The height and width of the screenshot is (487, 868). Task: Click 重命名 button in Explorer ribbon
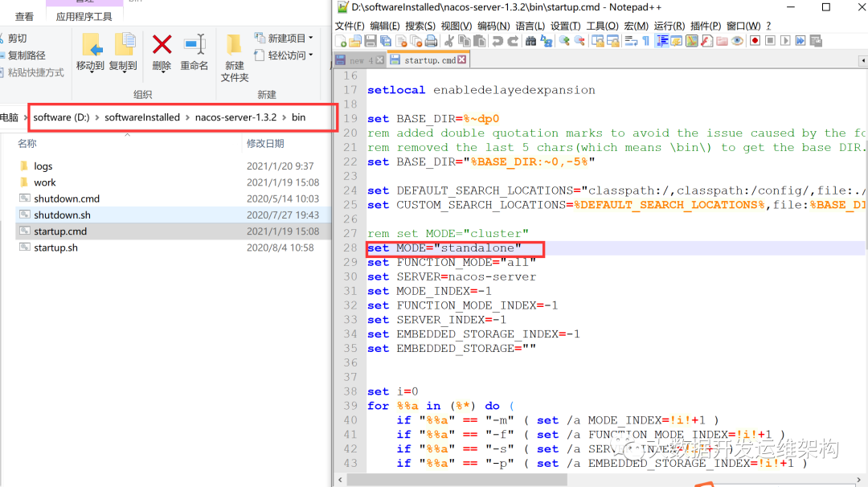click(x=194, y=52)
